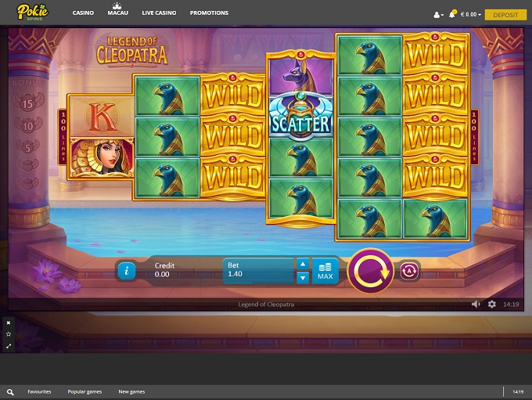Expand game to fullscreen
The width and height of the screenshot is (532, 400).
pyautogui.click(x=9, y=345)
